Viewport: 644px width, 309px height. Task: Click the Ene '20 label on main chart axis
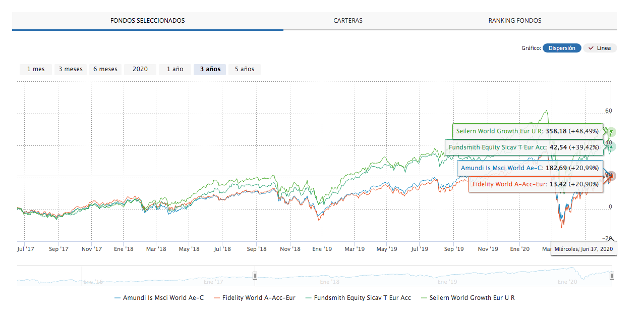[x=520, y=249]
